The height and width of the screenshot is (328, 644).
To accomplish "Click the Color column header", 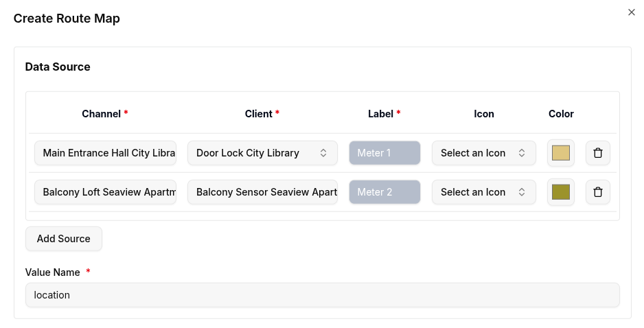I will [561, 114].
